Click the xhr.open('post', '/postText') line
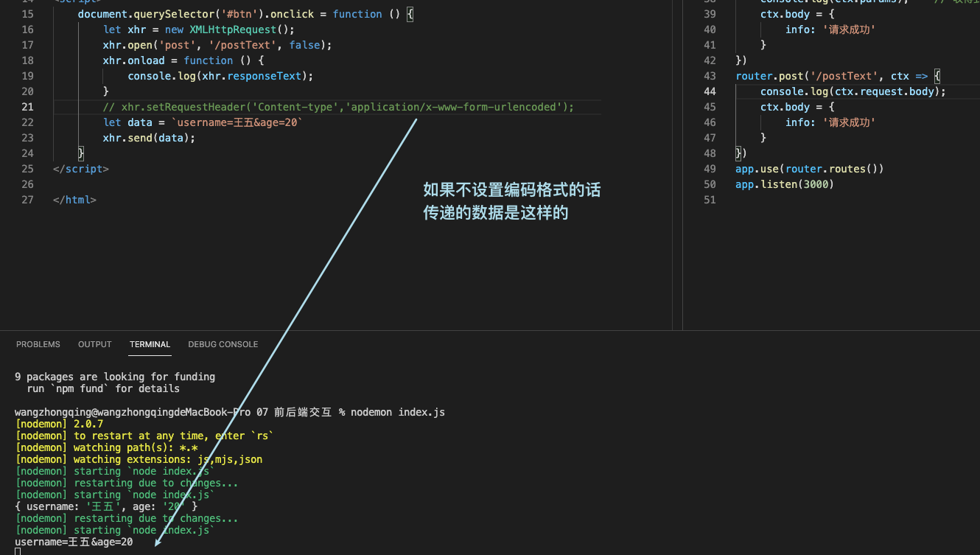980x555 pixels. [217, 45]
